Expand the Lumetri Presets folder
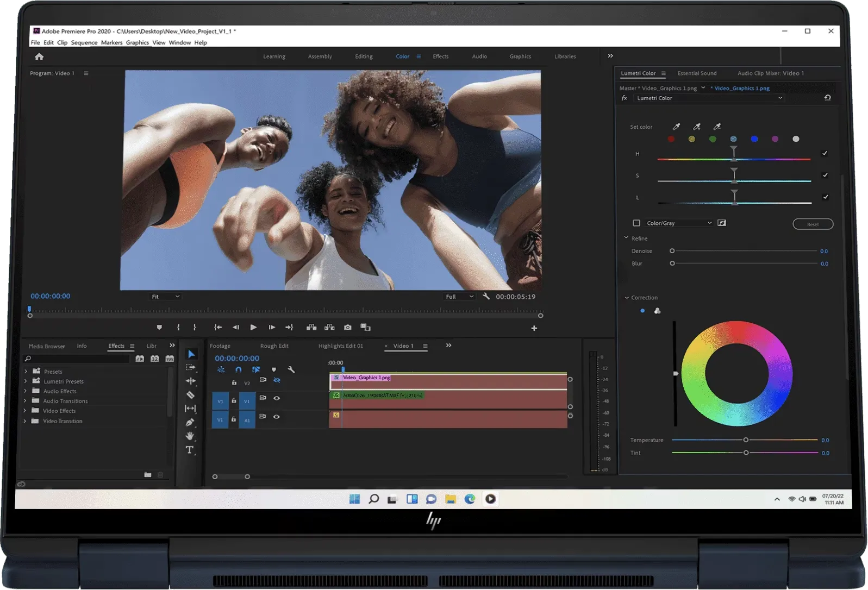This screenshot has height=590, width=868. point(26,381)
